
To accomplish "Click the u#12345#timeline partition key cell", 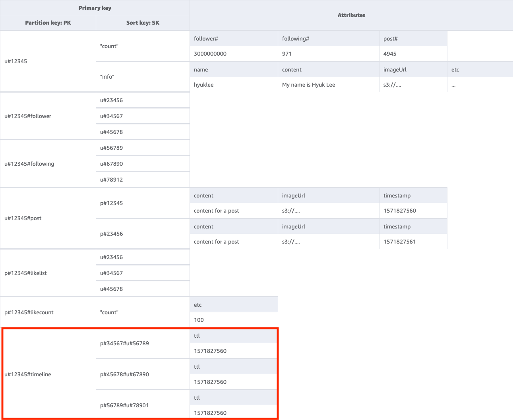I will tap(28, 374).
